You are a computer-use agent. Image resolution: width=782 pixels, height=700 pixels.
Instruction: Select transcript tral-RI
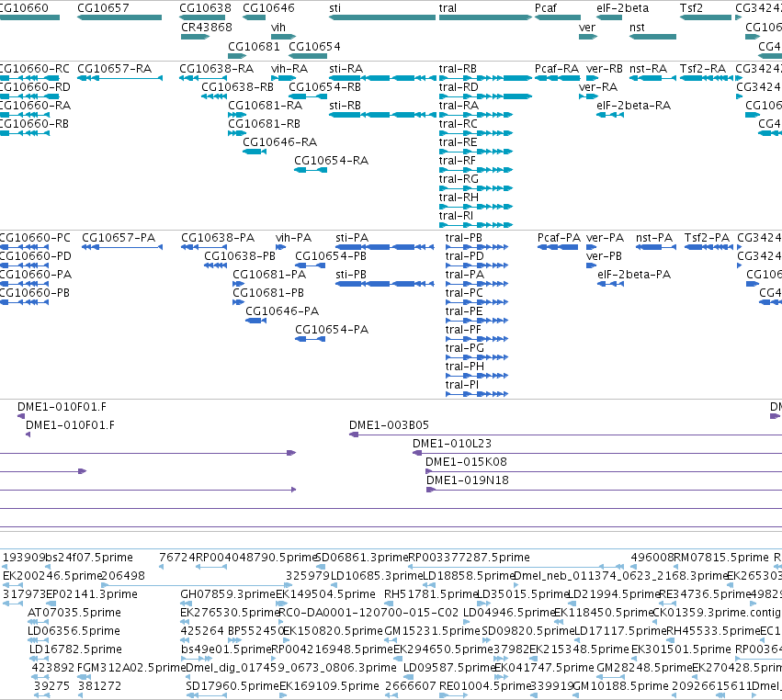coord(476,225)
